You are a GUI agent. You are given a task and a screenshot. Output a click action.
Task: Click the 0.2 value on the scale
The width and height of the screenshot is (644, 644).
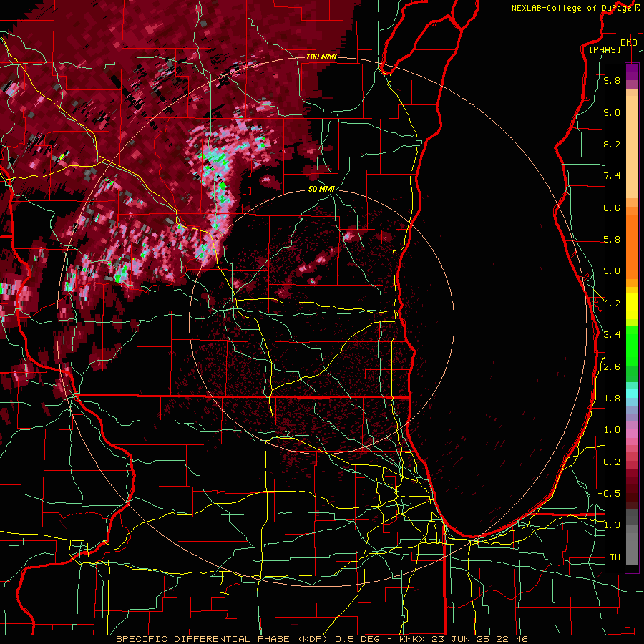click(612, 462)
